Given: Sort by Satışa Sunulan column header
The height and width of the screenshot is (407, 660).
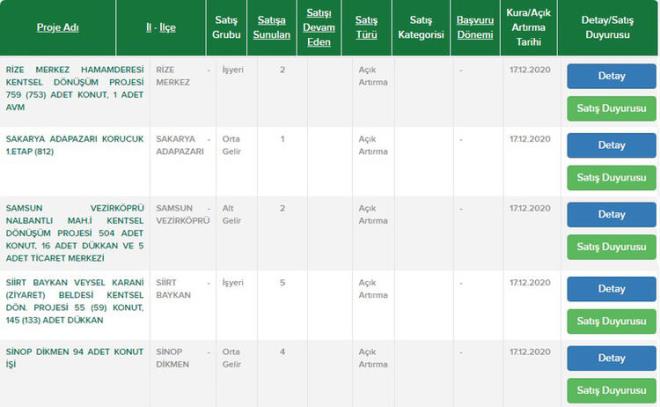Looking at the screenshot, I should click(x=271, y=27).
